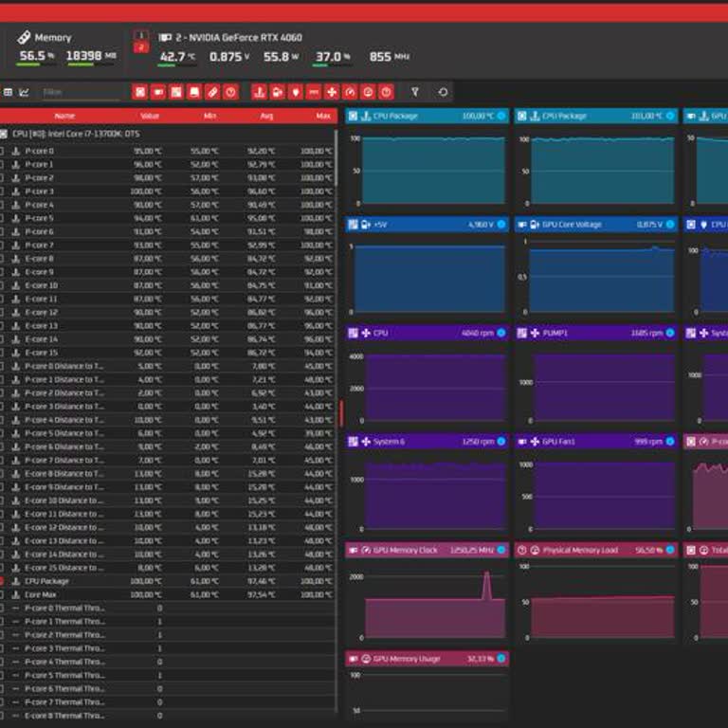Switch to the table view icon
The height and width of the screenshot is (728, 728).
coord(8,92)
